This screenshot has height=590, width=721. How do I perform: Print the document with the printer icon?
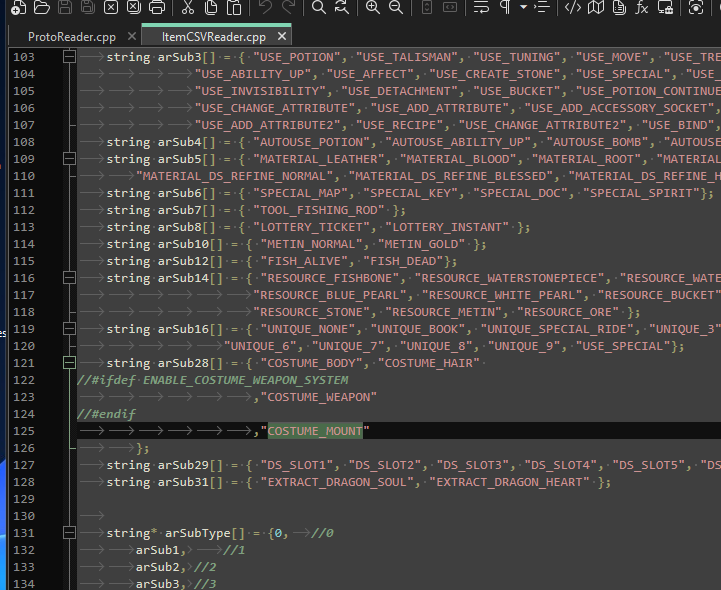(157, 7)
